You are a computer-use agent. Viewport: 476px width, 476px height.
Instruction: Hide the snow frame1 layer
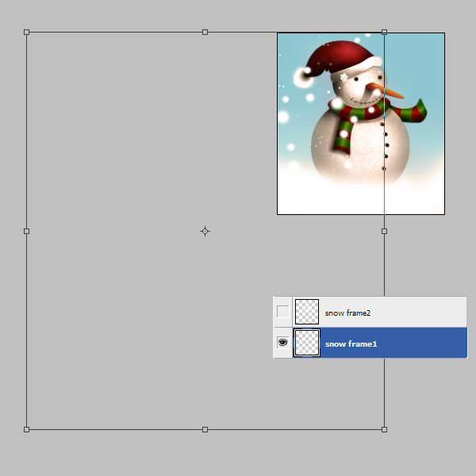coord(282,343)
